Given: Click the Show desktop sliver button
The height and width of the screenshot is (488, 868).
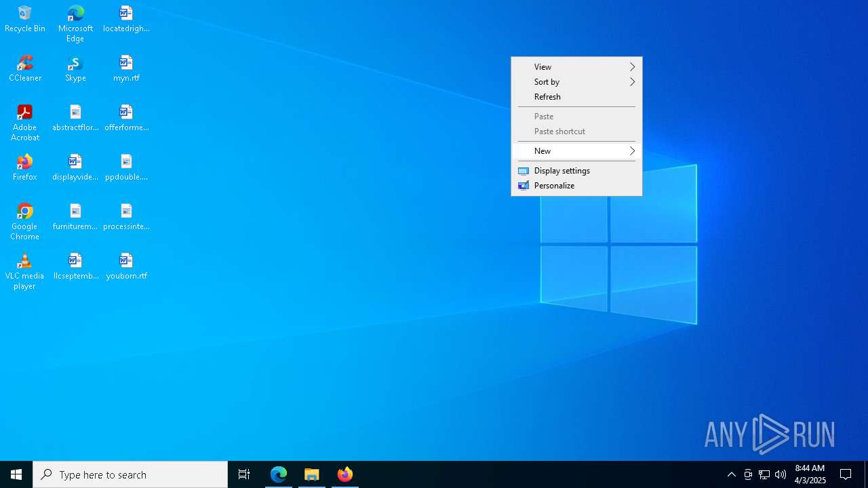Looking at the screenshot, I should coord(866,474).
